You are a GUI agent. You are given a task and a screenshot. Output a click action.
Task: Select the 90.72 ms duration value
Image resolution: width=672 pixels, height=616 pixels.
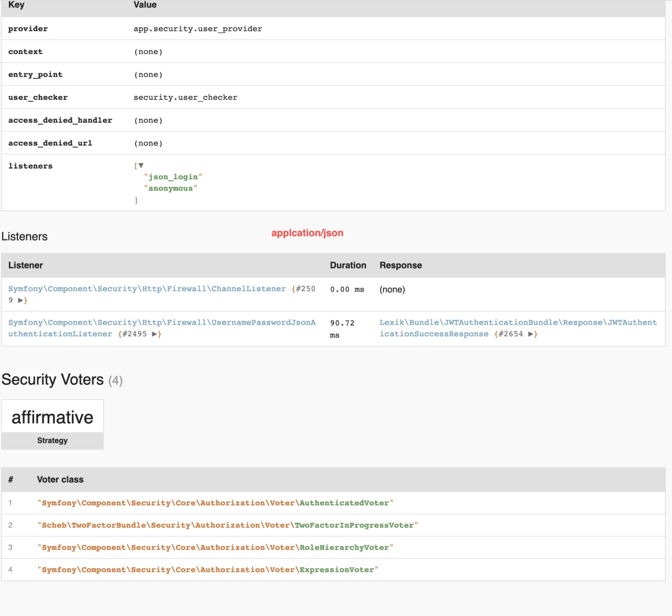[x=342, y=329]
